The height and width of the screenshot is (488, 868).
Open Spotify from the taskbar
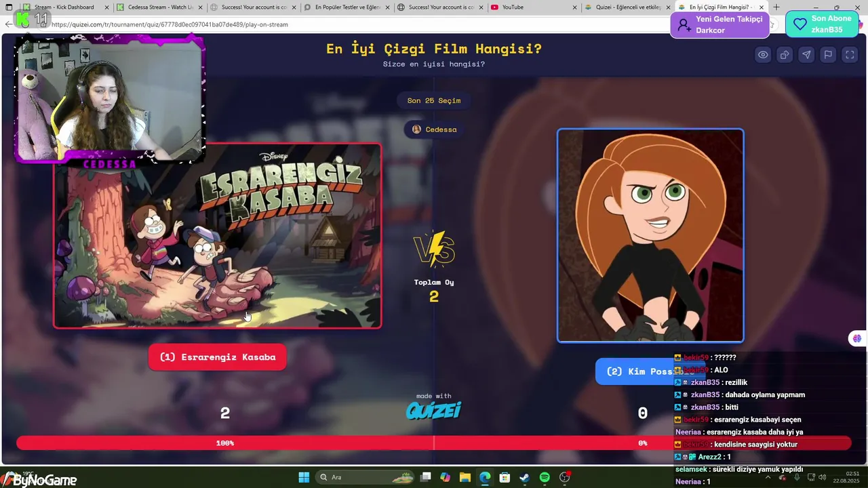[545, 477]
